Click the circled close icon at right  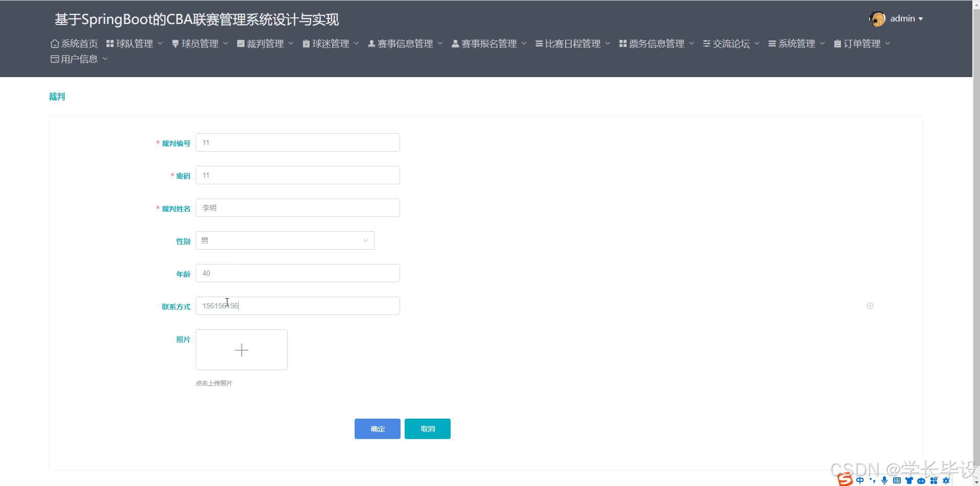click(870, 306)
